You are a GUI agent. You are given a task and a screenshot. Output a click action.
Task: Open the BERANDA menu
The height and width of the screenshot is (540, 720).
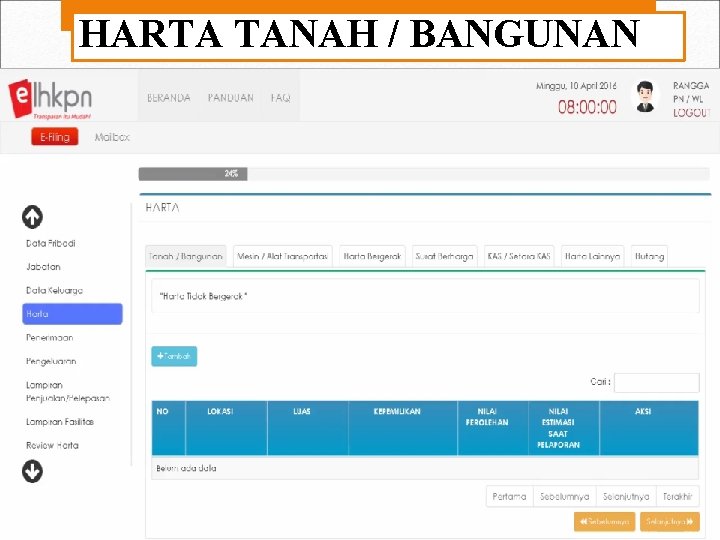point(169,98)
